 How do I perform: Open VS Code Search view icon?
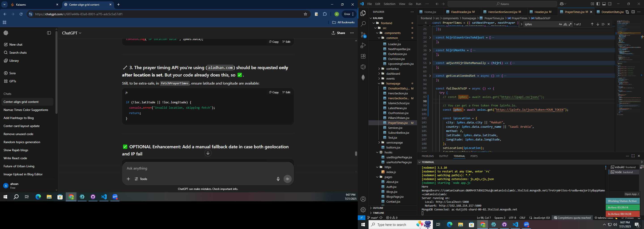click(x=363, y=24)
